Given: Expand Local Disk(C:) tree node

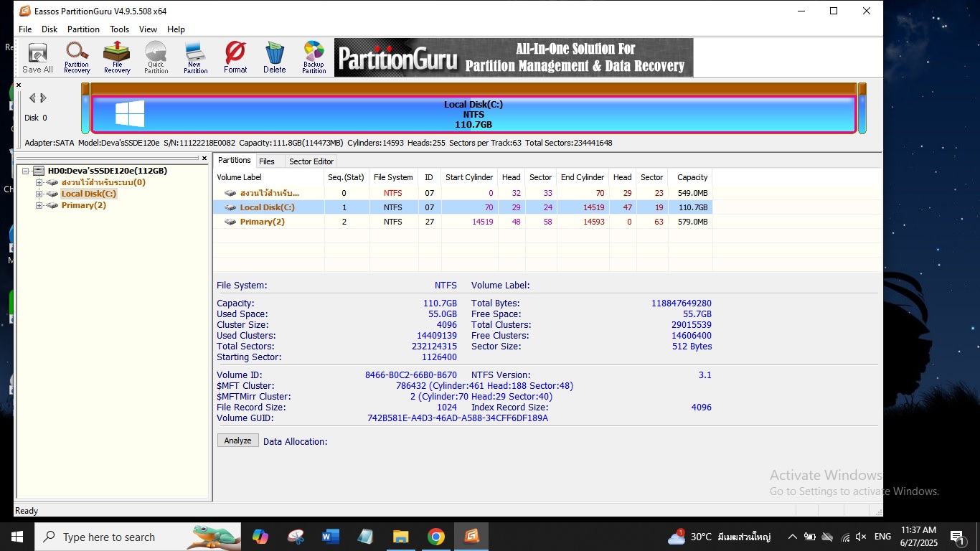Looking at the screenshot, I should [39, 194].
